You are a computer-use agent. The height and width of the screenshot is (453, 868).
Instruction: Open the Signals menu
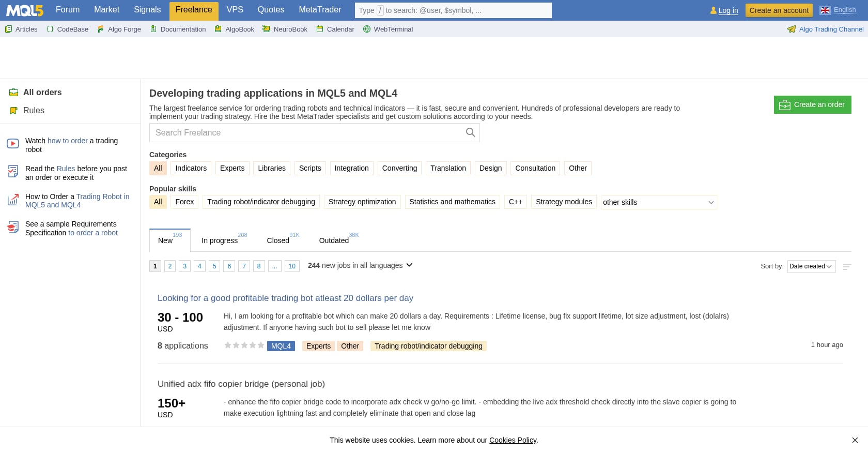coord(147,10)
